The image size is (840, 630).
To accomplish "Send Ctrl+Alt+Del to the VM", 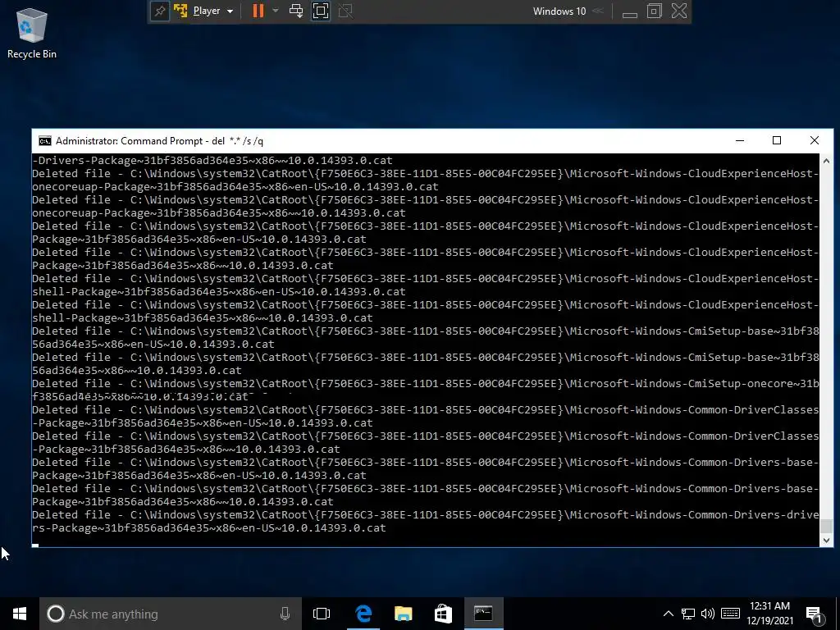I will click(295, 11).
